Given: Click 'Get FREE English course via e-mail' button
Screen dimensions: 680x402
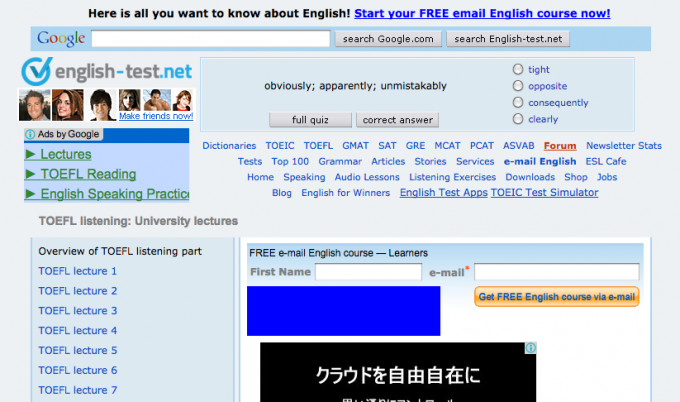Looking at the screenshot, I should [x=557, y=297].
